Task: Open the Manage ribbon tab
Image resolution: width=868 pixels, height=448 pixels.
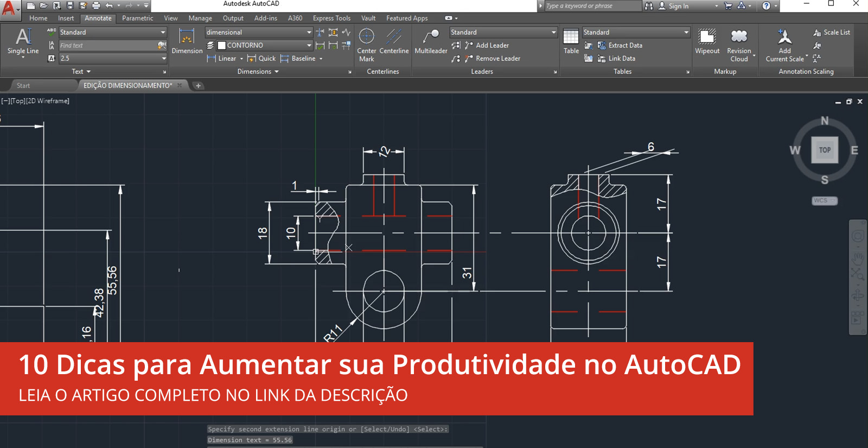Action: click(x=200, y=18)
